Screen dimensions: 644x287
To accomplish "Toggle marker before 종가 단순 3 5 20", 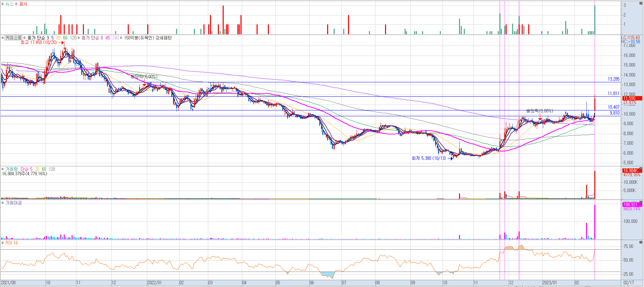I will click(25, 38).
